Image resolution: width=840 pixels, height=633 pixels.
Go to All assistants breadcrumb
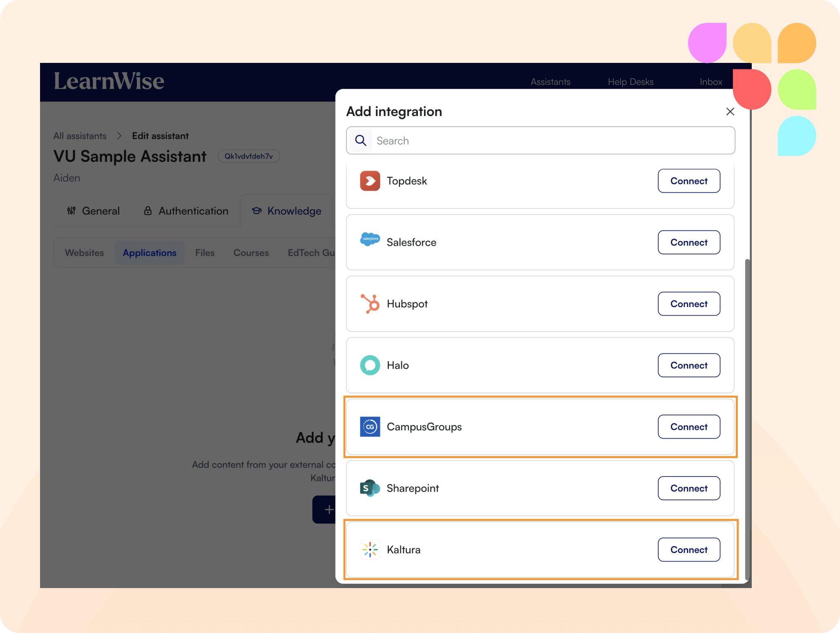pos(80,136)
